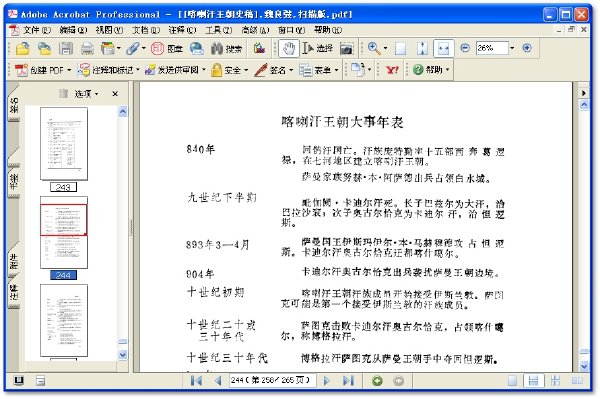Click the green previous view button
This screenshot has height=399, width=600.
click(377, 381)
